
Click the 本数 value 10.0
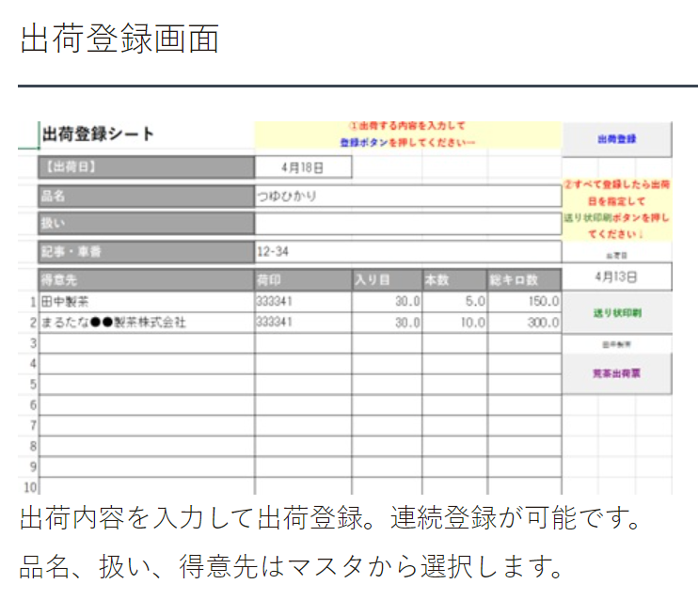[454, 323]
